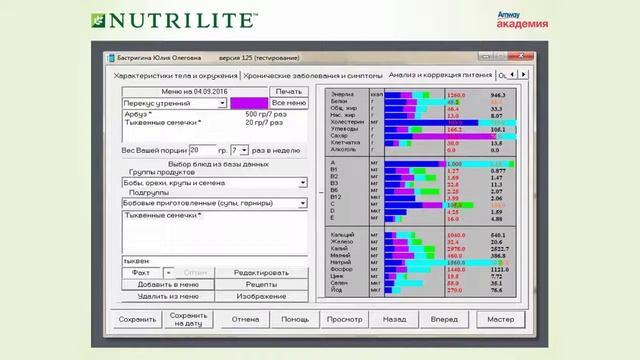640x360 pixels.
Task: Click the 'Факт' button
Action: click(x=141, y=273)
